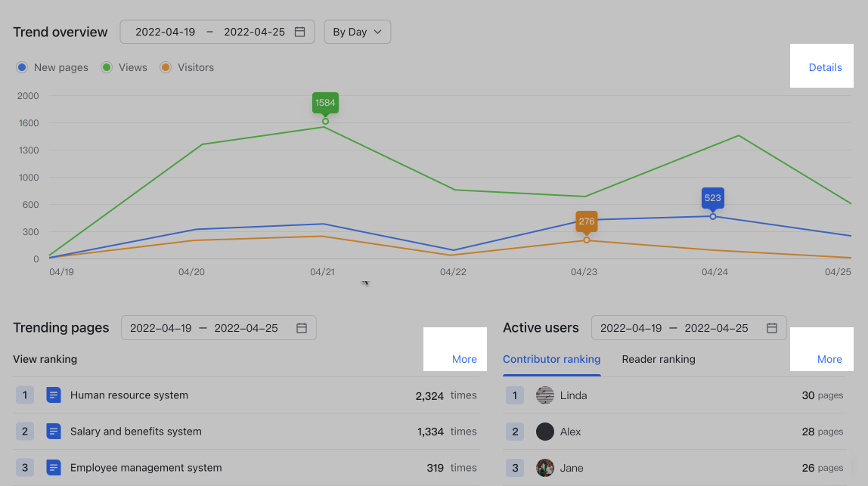Open the By Day granularity dropdown

coord(357,32)
